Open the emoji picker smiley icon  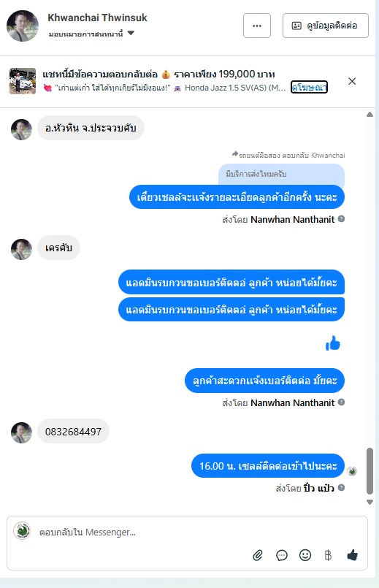pyautogui.click(x=305, y=555)
